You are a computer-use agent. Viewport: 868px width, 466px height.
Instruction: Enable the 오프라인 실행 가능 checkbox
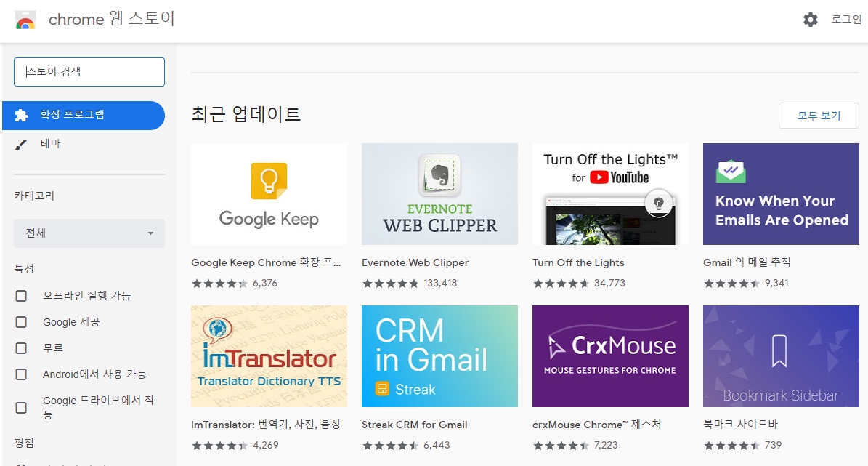pos(21,296)
